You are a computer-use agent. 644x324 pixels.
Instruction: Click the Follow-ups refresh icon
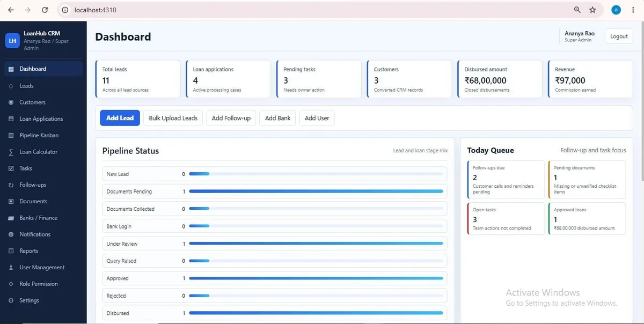click(11, 185)
